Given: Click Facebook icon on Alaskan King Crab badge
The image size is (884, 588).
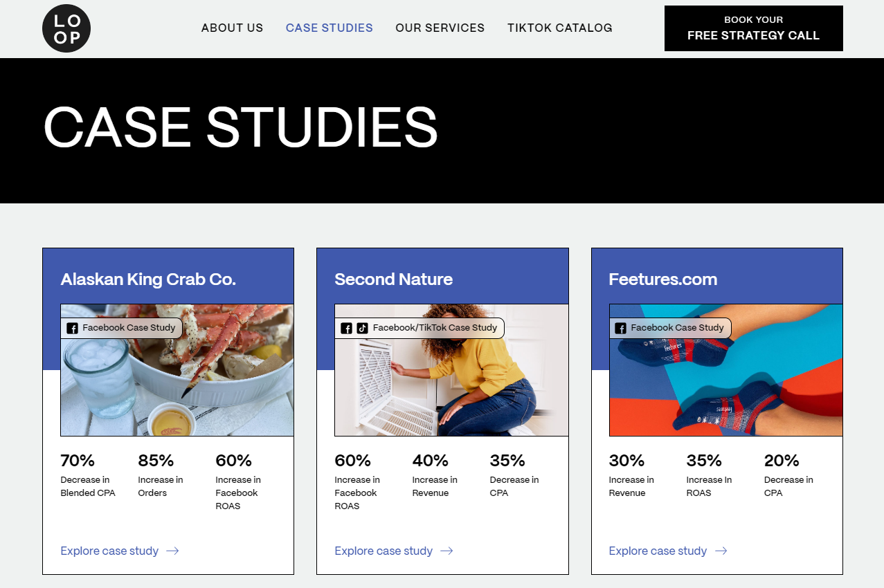Looking at the screenshot, I should pyautogui.click(x=73, y=328).
